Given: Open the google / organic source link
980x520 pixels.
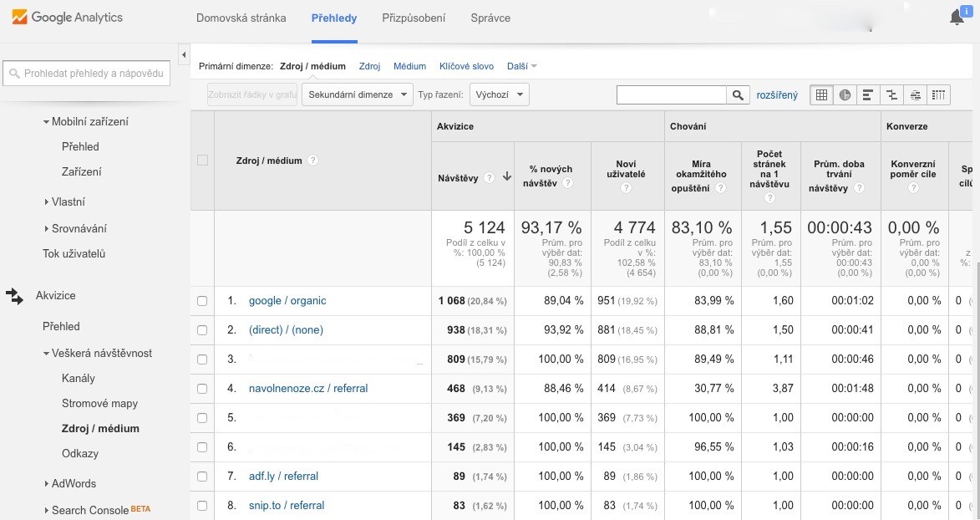Looking at the screenshot, I should tap(287, 300).
